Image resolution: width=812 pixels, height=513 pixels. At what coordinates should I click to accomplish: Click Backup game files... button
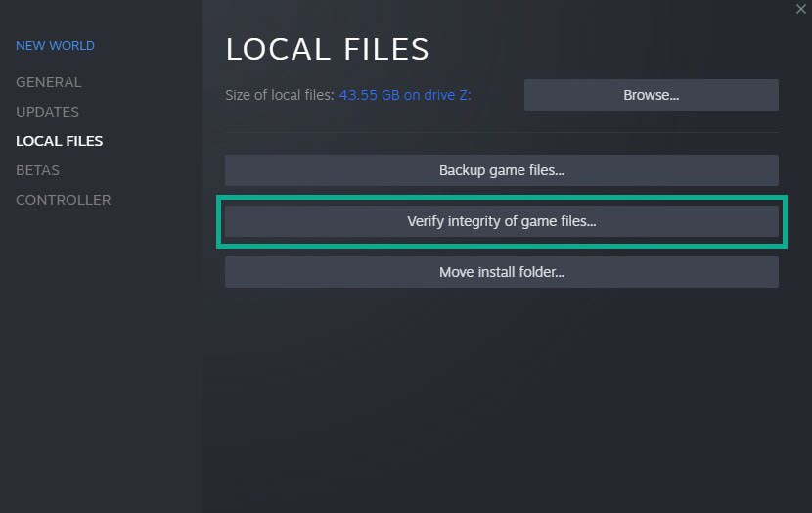coord(501,170)
